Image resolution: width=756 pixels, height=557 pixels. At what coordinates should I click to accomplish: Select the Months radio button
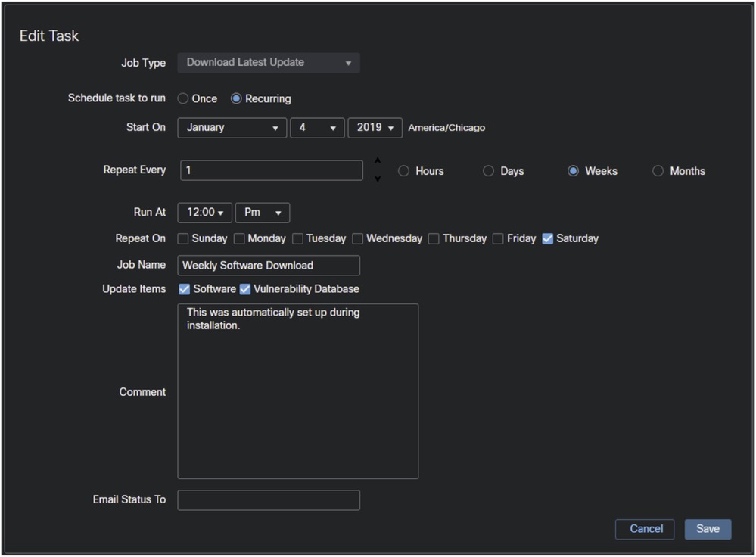658,171
